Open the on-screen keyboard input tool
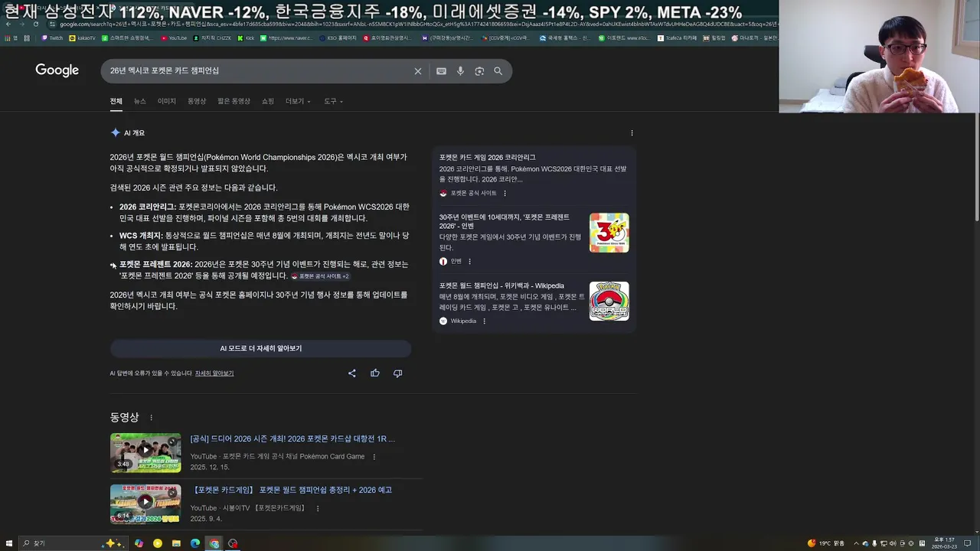 pyautogui.click(x=441, y=71)
